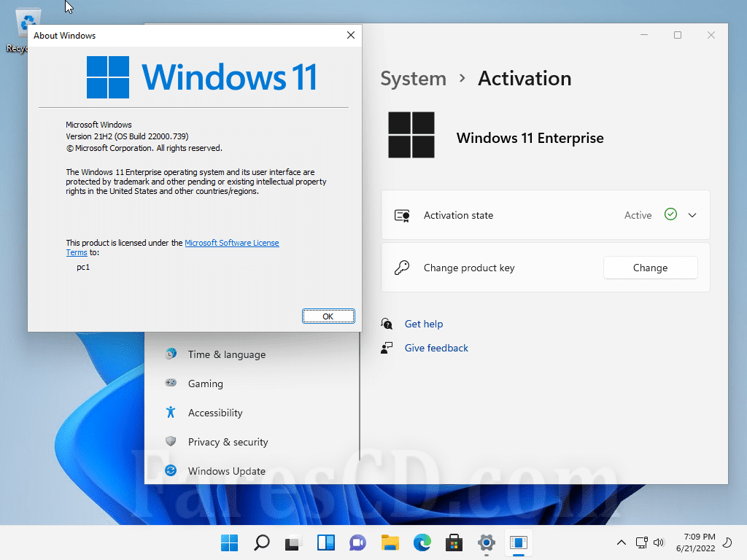Open taskbar Search magnifier
This screenshot has height=560, width=747.
(262, 542)
